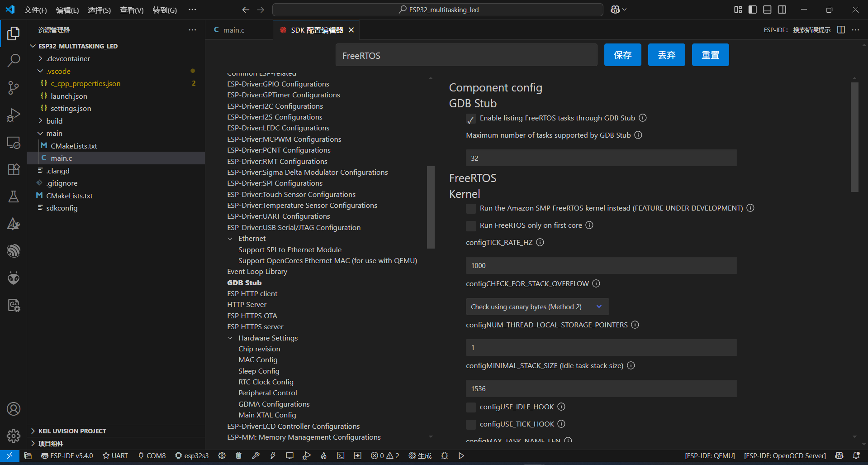Open the Explorer view in activity bar
The width and height of the screenshot is (868, 465).
[14, 33]
